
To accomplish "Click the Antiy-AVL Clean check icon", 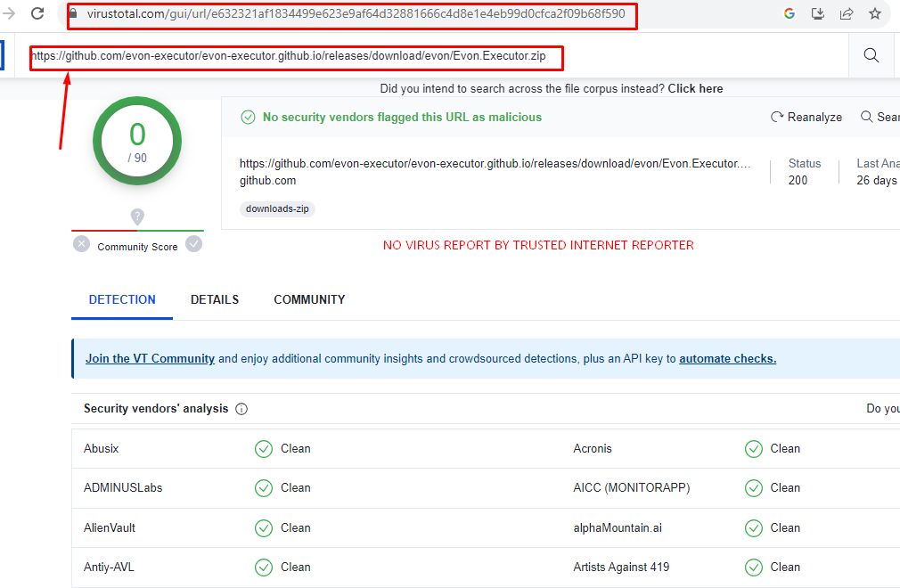I will pyautogui.click(x=264, y=568).
